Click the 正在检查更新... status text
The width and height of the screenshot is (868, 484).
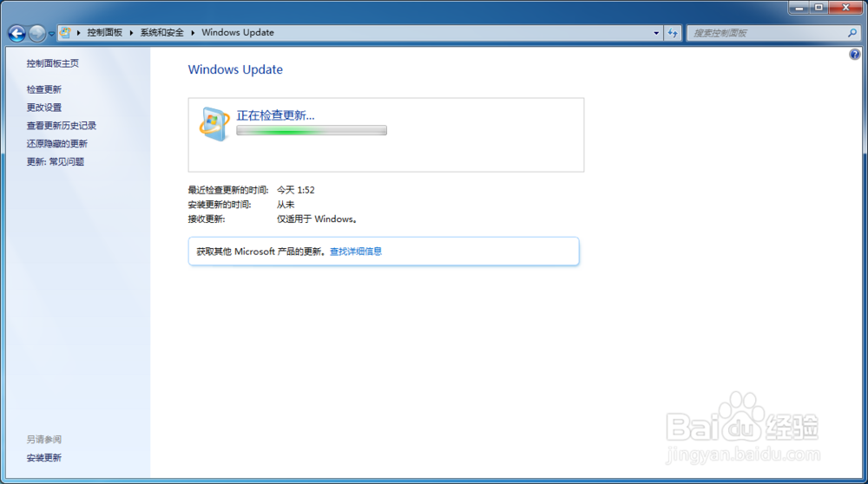tap(276, 115)
